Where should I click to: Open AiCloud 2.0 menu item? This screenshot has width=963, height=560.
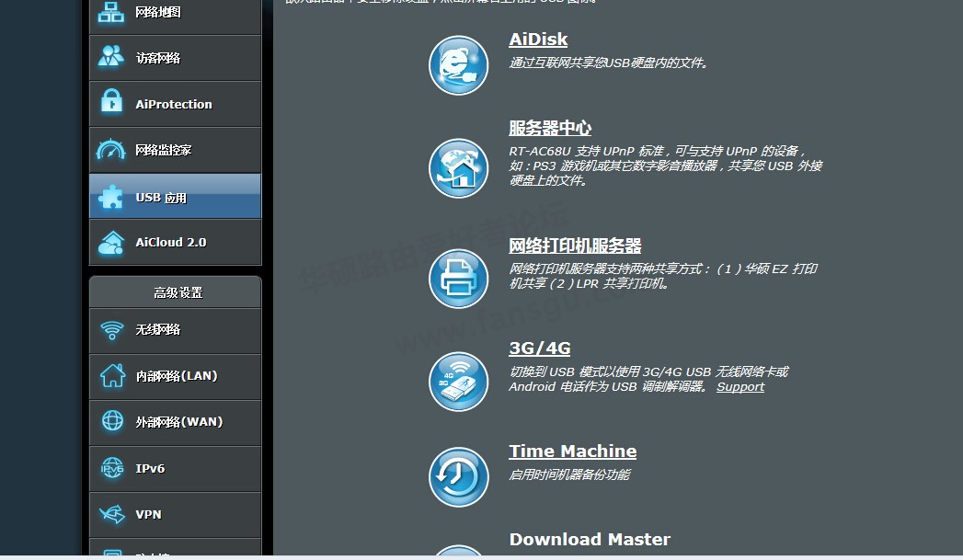[175, 243]
